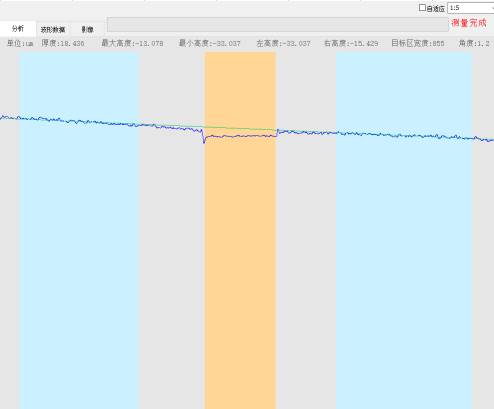Image resolution: width=494 pixels, height=409 pixels.
Task: Click the 左高度 left height readout
Action: (x=283, y=43)
